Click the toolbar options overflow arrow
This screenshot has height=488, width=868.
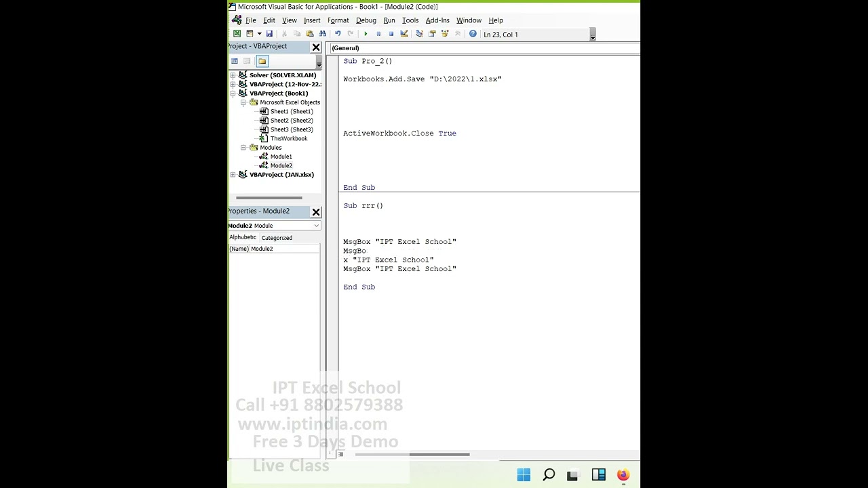tap(593, 35)
